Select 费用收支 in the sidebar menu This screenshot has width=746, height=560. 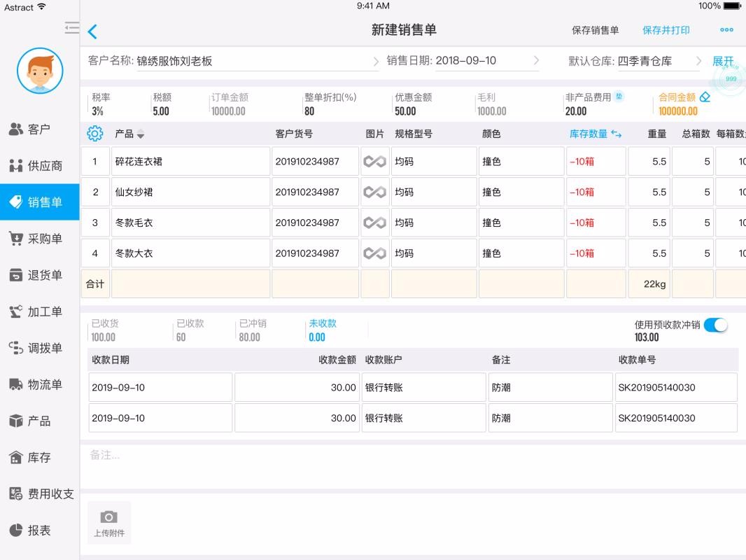[38, 493]
